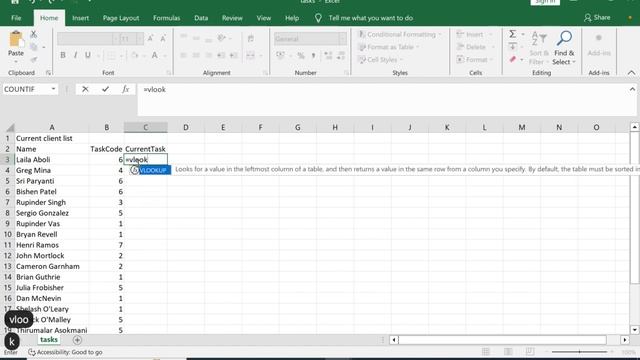Click the Add-ins icon
Image resolution: width=640 pixels, height=360 pixels.
(599, 44)
